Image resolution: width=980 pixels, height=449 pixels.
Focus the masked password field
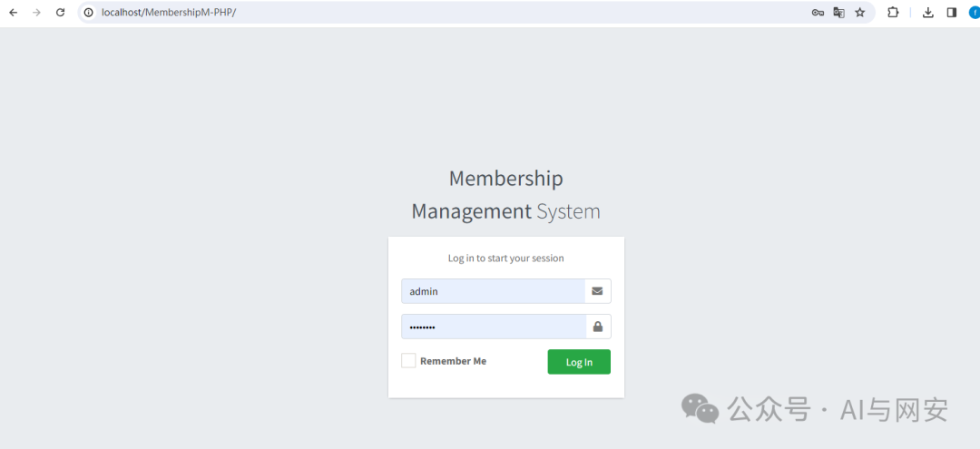point(494,327)
